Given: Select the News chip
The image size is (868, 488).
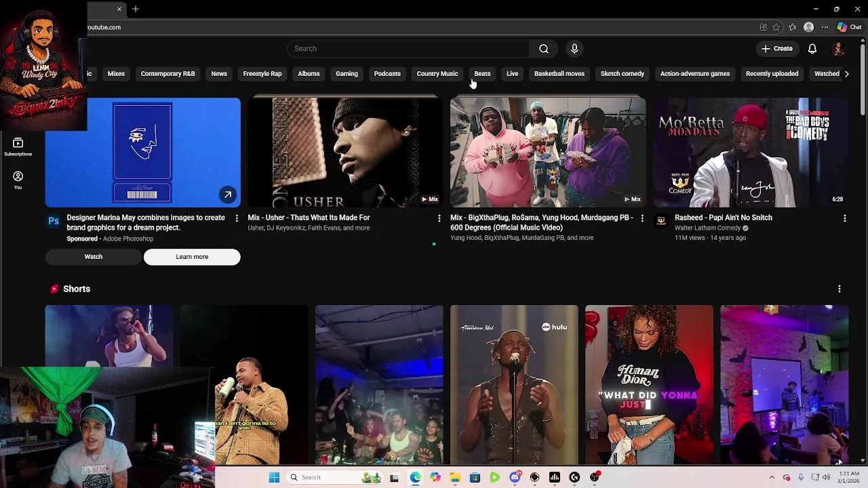Looking at the screenshot, I should click(218, 73).
